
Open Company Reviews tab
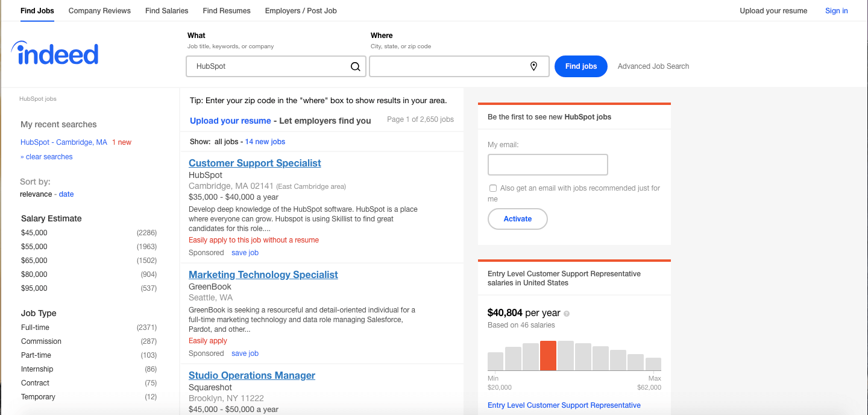(99, 11)
